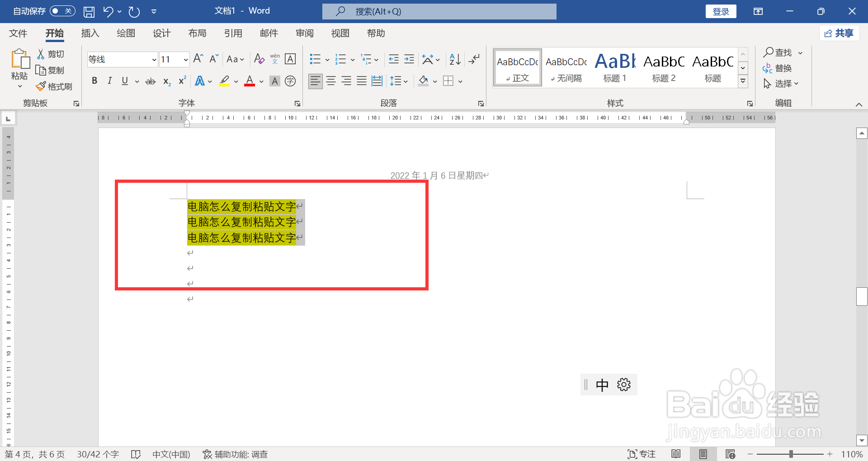
Task: Toggle left alignment button
Action: click(x=316, y=81)
